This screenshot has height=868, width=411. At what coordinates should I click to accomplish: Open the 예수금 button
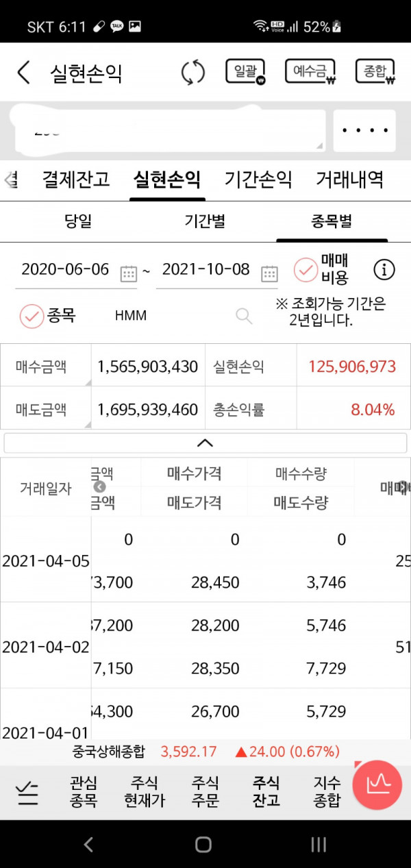click(x=310, y=71)
